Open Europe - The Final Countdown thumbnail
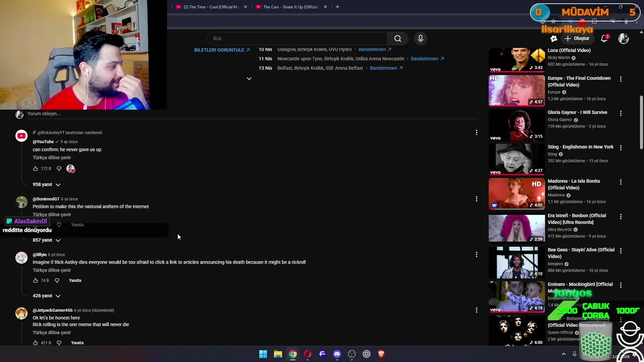Image resolution: width=644 pixels, height=362 pixels. click(x=517, y=90)
